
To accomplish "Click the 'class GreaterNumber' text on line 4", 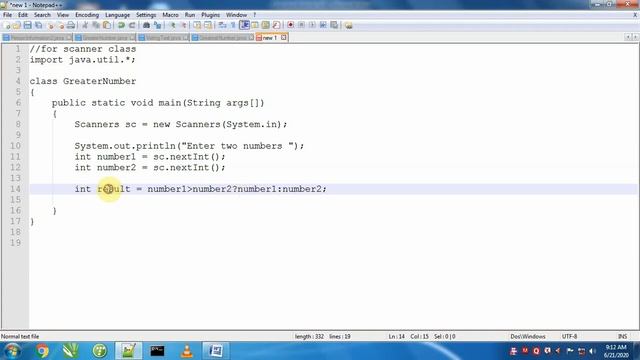I will 83,81.
